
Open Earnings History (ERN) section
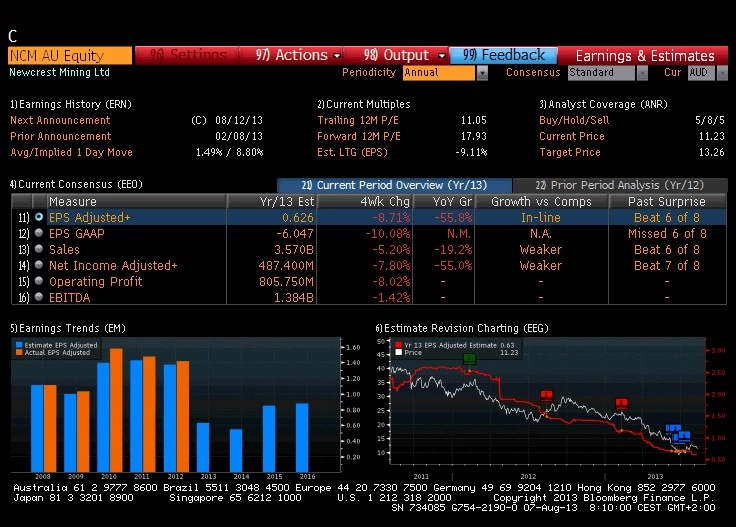pyautogui.click(x=71, y=104)
